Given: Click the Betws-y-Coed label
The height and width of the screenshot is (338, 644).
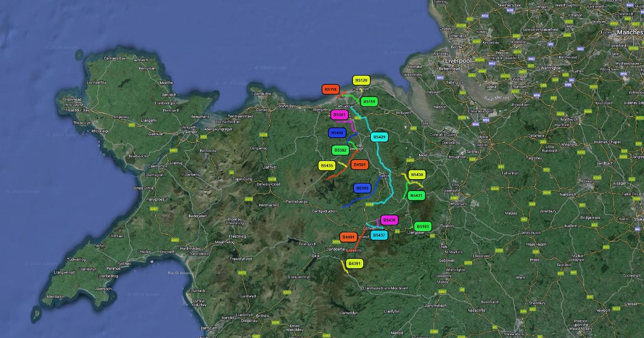Looking at the screenshot, I should (x=268, y=184).
